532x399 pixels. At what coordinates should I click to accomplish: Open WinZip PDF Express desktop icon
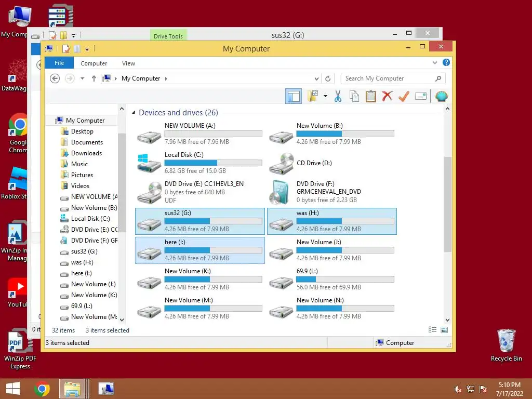point(20,350)
